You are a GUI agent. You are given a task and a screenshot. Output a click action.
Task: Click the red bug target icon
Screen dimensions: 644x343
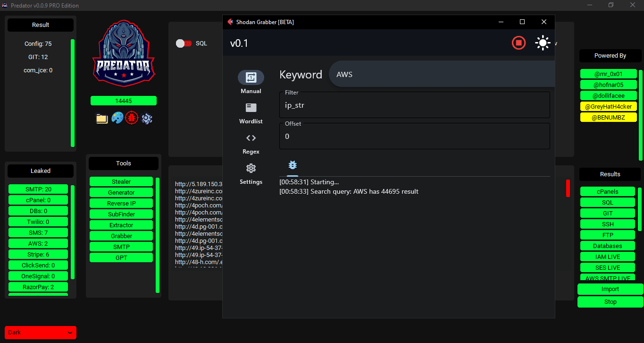tap(132, 118)
